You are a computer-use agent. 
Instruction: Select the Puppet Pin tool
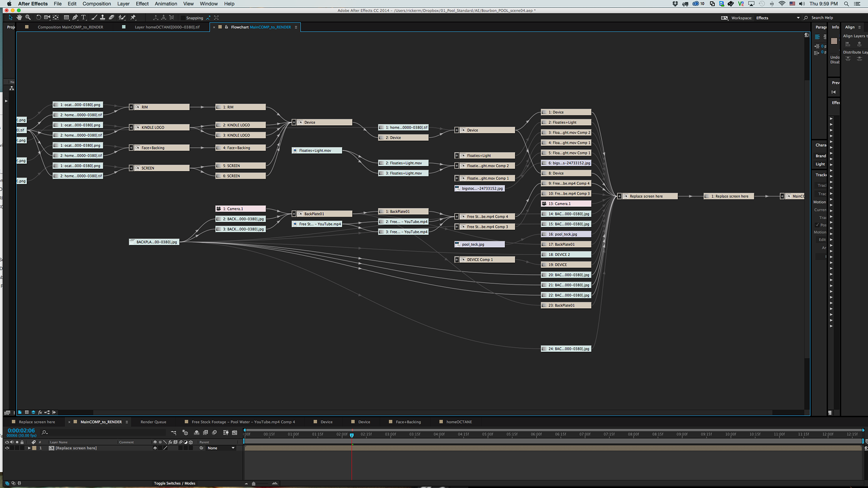tap(133, 18)
